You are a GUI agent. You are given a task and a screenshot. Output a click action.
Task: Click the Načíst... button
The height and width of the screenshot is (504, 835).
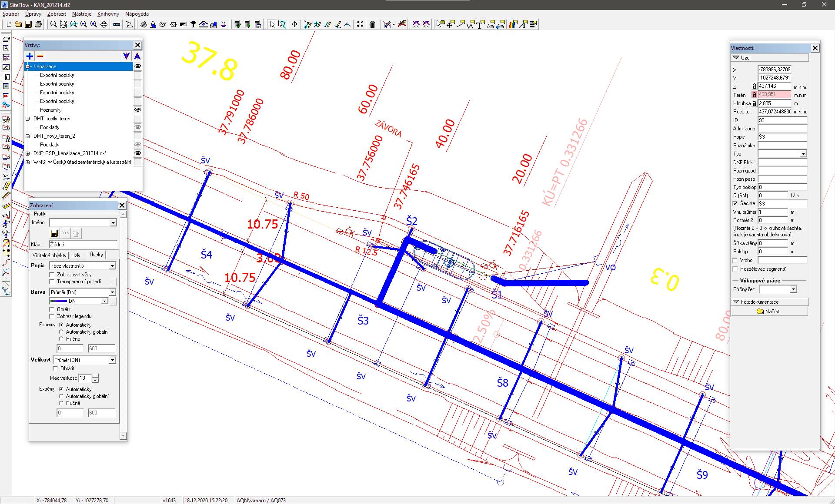click(x=769, y=312)
